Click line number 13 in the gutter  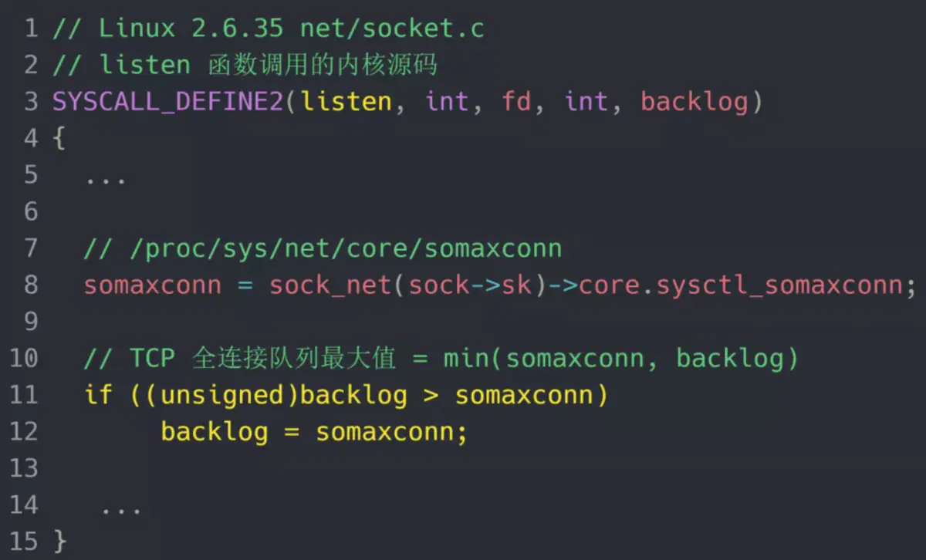point(24,468)
